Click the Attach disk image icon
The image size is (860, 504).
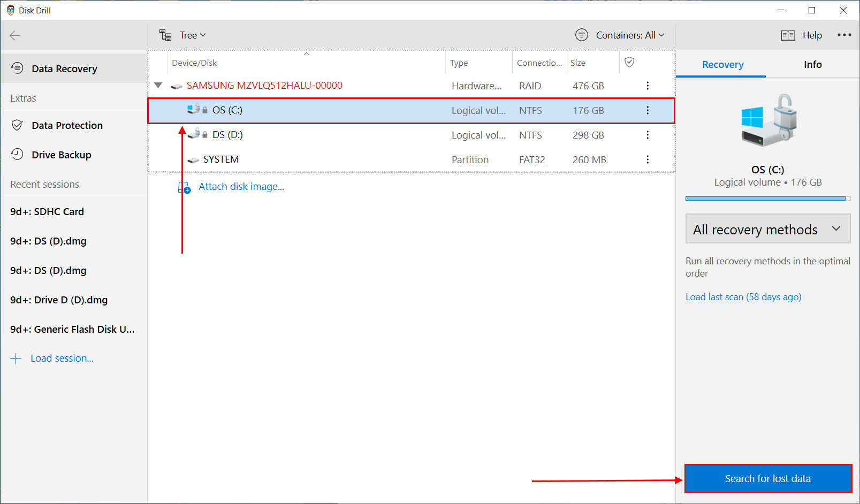pos(184,187)
